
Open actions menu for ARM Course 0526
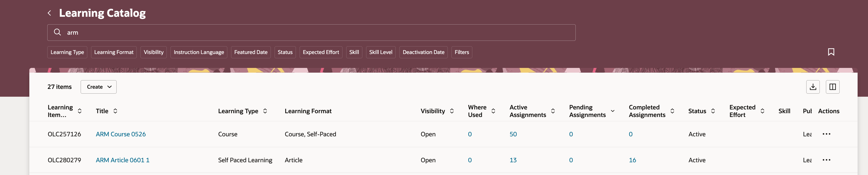click(826, 134)
